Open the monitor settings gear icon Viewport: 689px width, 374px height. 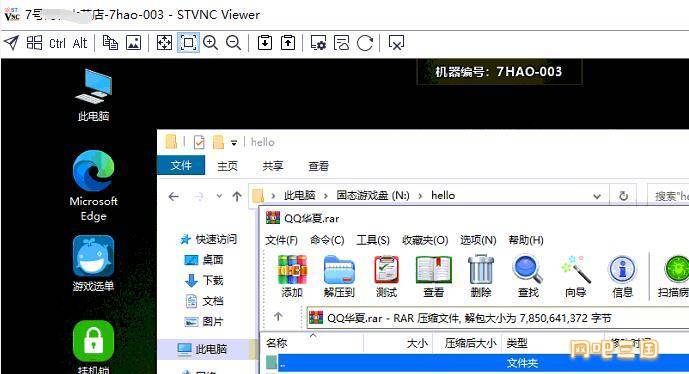pos(318,43)
